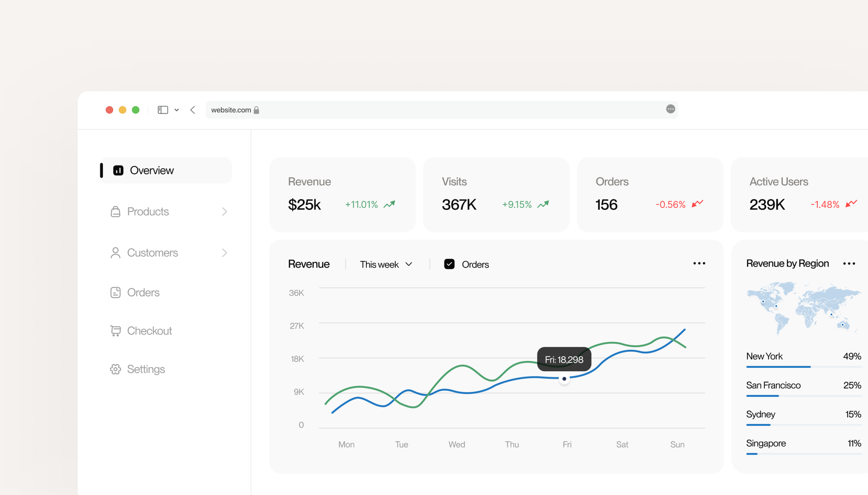Screen dimensions: 868x495
Task: Open the This week period dropdown
Action: pyautogui.click(x=386, y=264)
